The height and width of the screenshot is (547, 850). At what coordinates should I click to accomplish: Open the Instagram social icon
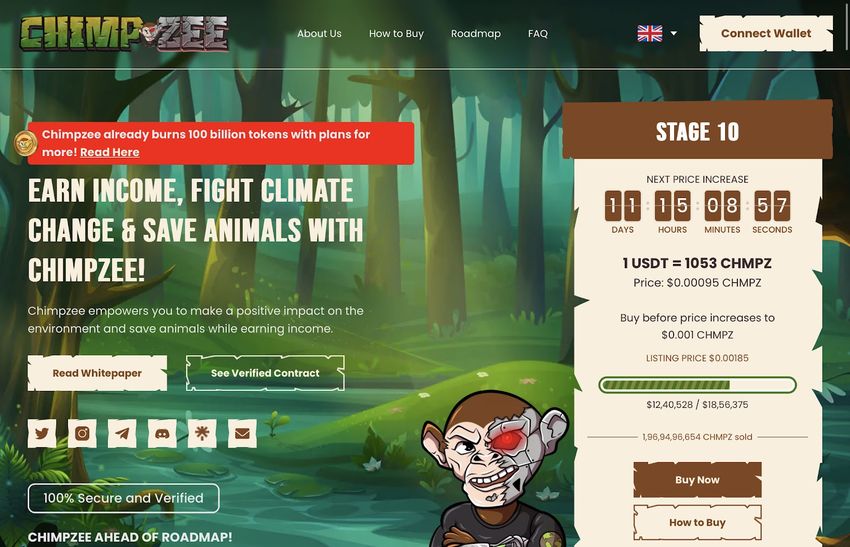tap(82, 433)
